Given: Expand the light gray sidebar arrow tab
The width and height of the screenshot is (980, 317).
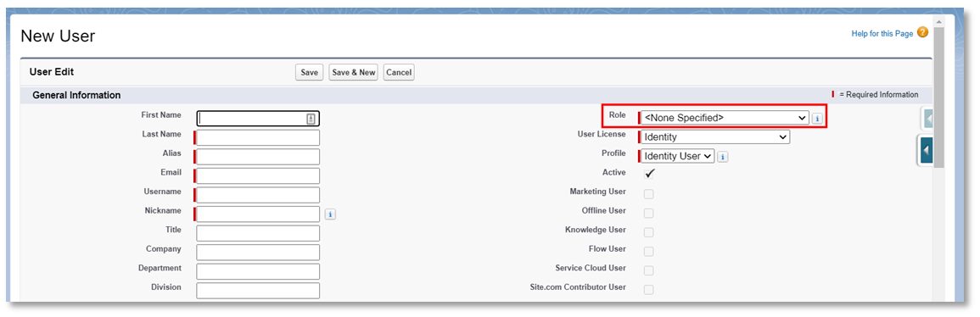Looking at the screenshot, I should tap(927, 118).
